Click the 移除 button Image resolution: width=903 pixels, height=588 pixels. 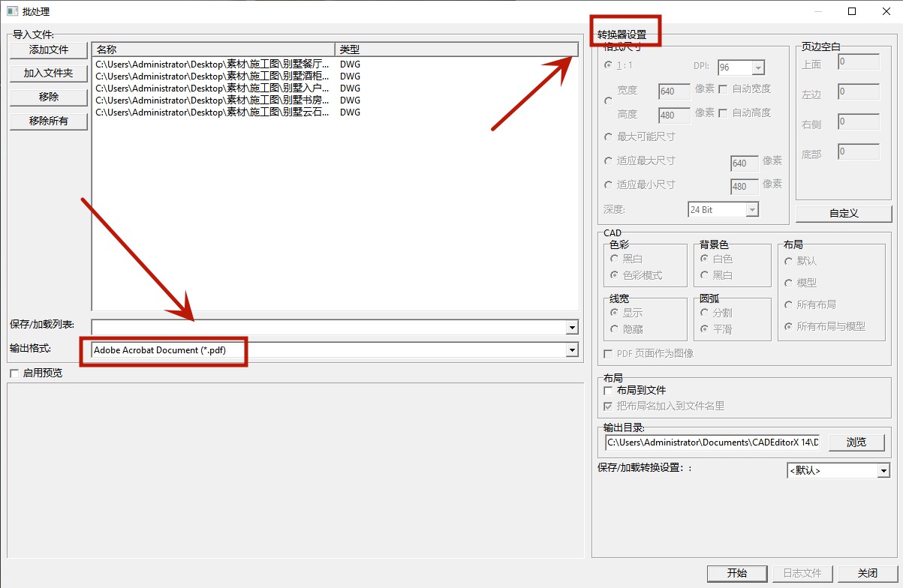(49, 97)
